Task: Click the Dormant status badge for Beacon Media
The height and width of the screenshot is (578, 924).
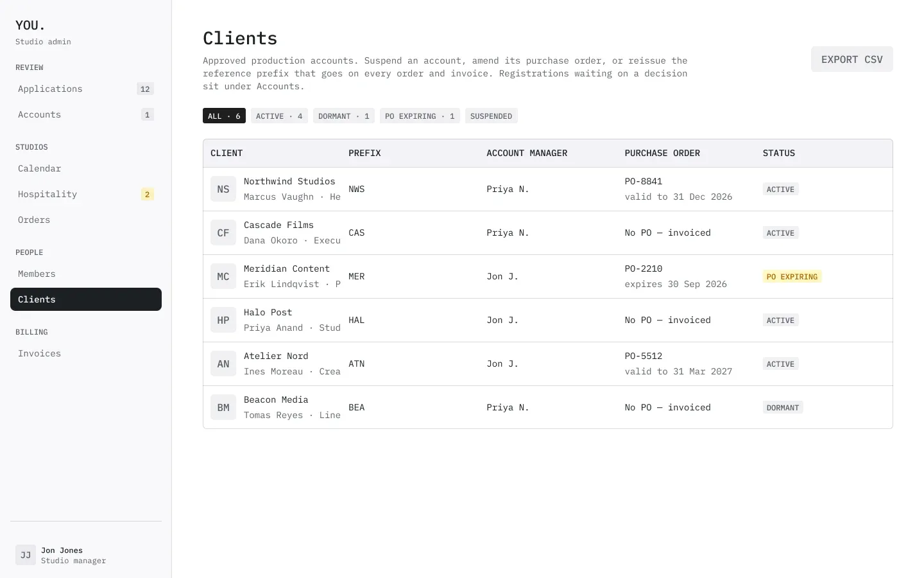Action: tap(783, 408)
